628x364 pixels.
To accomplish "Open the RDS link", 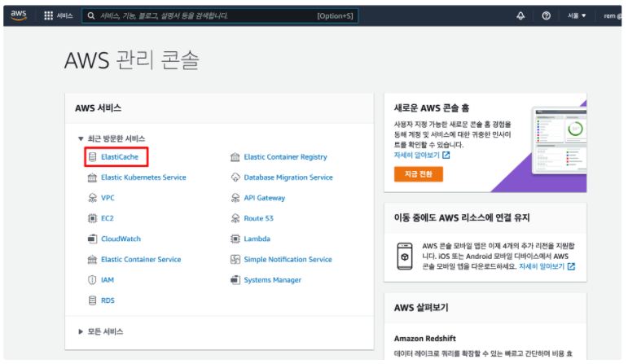I will click(108, 300).
